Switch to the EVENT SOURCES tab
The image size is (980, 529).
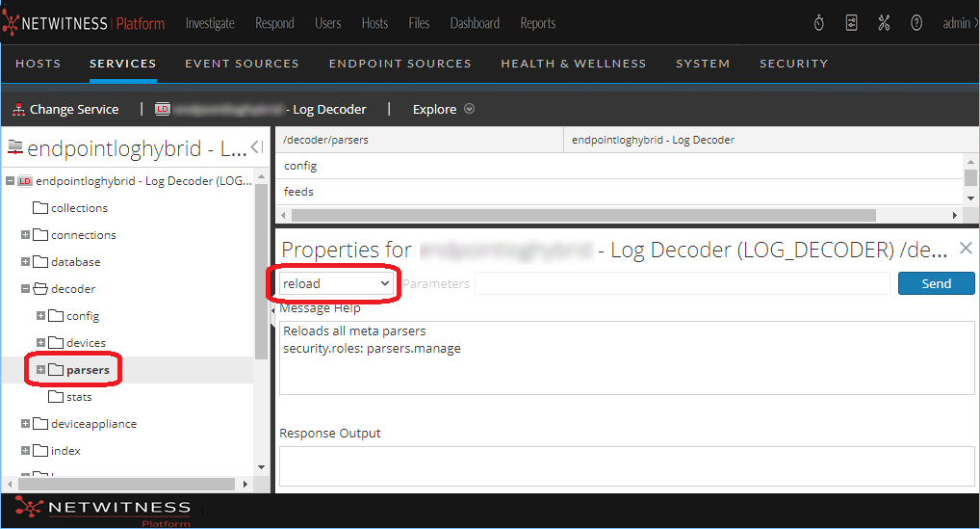(x=242, y=64)
